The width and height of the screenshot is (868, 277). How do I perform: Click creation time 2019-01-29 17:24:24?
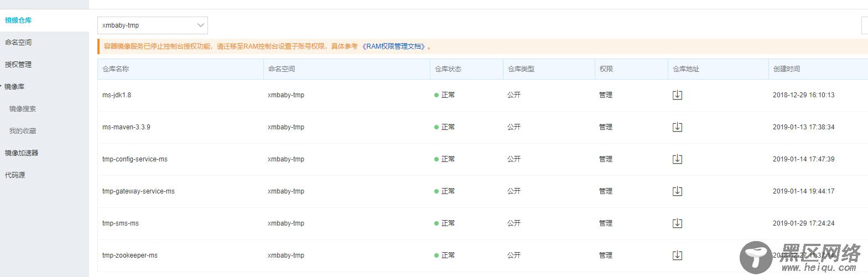pyautogui.click(x=804, y=223)
